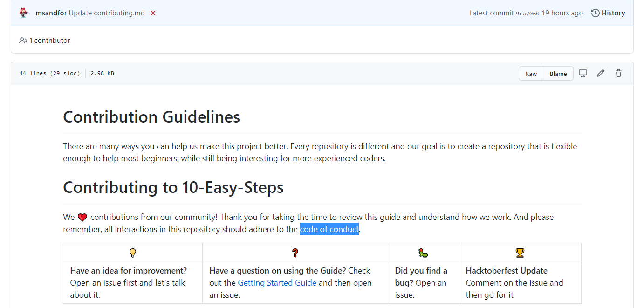The height and width of the screenshot is (308, 644).
Task: Click the Contribution Guidelines heading
Action: click(151, 117)
